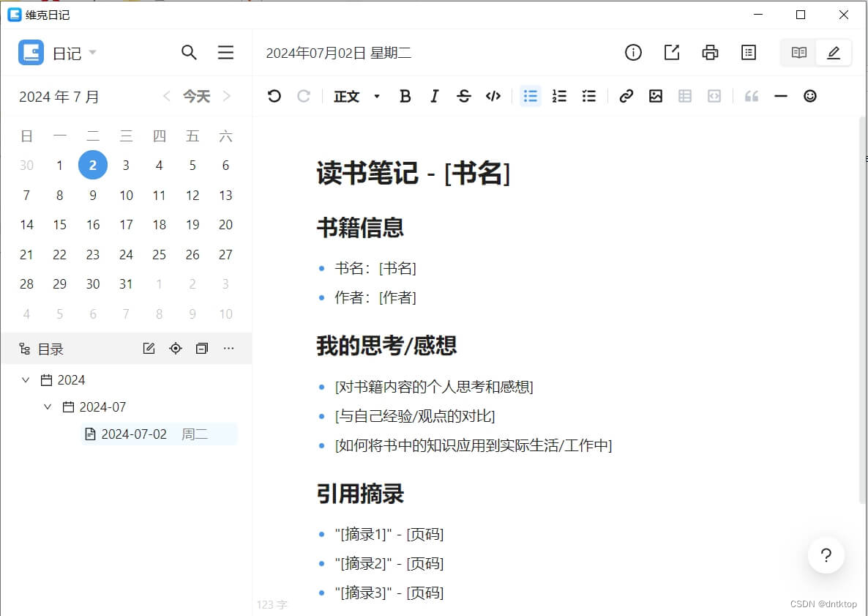Select July 10 on the calendar
Screen dimensions: 868x616
[126, 196]
